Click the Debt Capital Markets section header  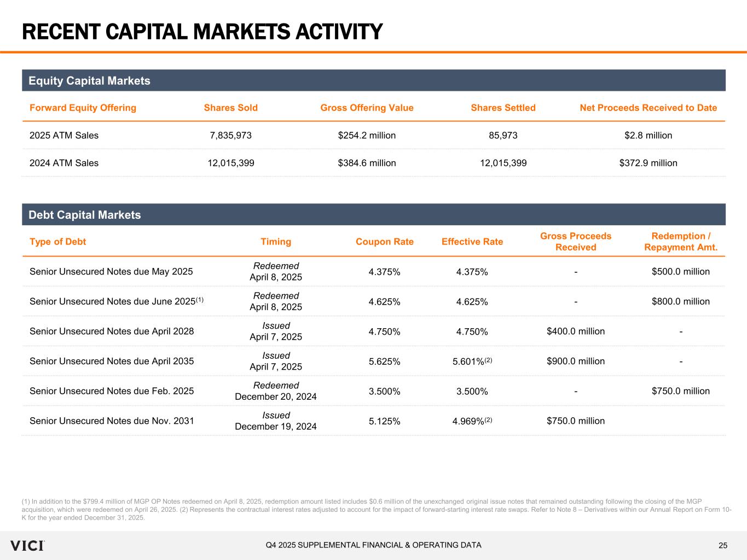click(x=85, y=215)
